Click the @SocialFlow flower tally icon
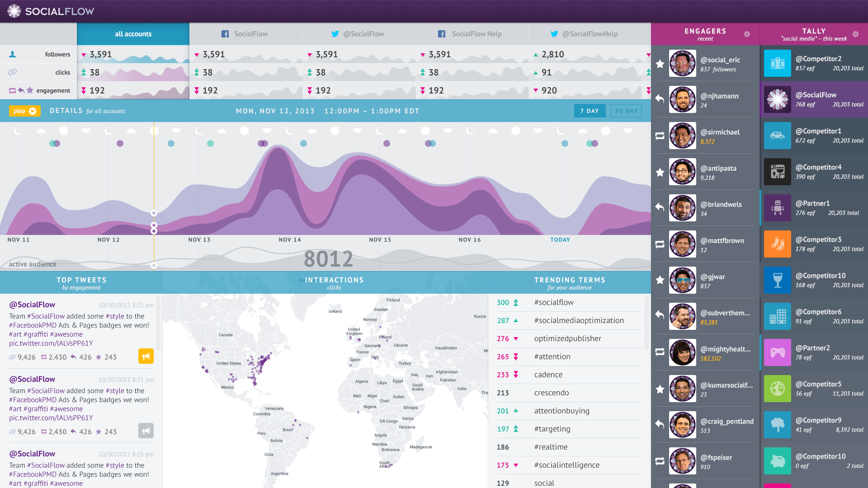Image resolution: width=868 pixels, height=488 pixels. [x=778, y=99]
